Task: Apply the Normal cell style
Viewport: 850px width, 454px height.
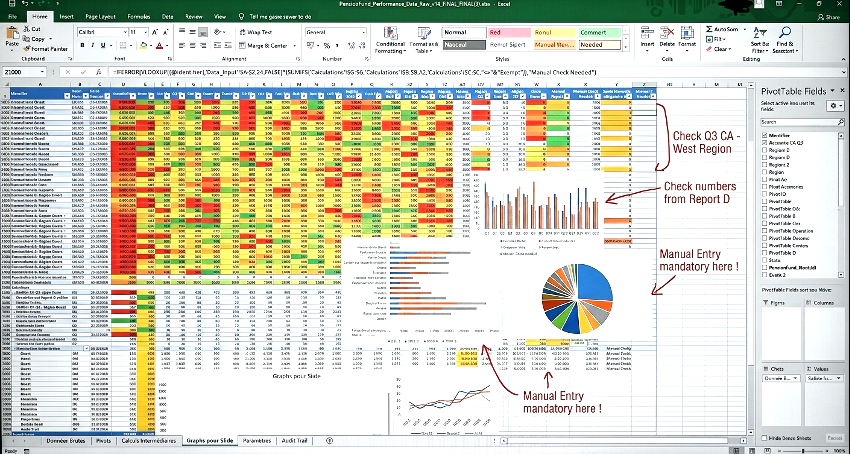Action: pos(463,33)
